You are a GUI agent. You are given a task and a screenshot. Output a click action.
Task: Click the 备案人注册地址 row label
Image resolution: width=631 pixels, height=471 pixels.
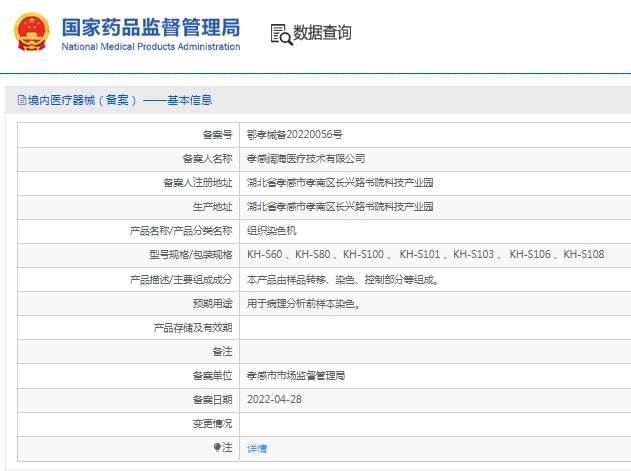pos(198,183)
